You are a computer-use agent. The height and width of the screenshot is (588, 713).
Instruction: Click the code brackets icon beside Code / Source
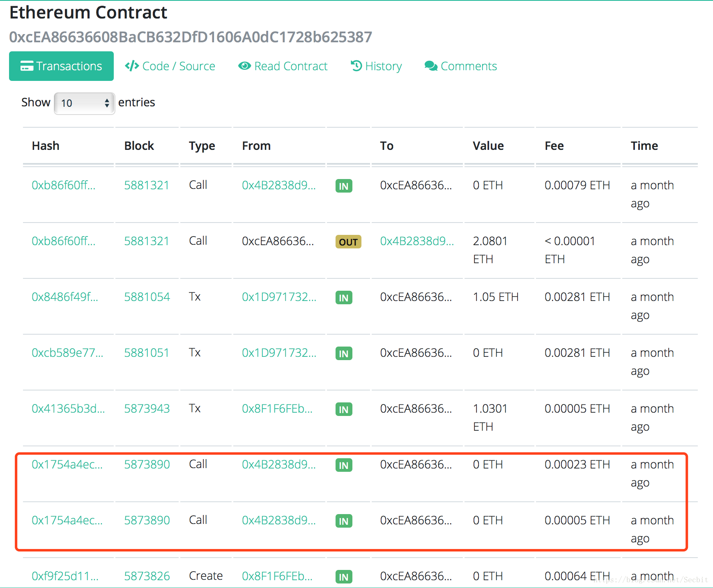[x=132, y=66]
